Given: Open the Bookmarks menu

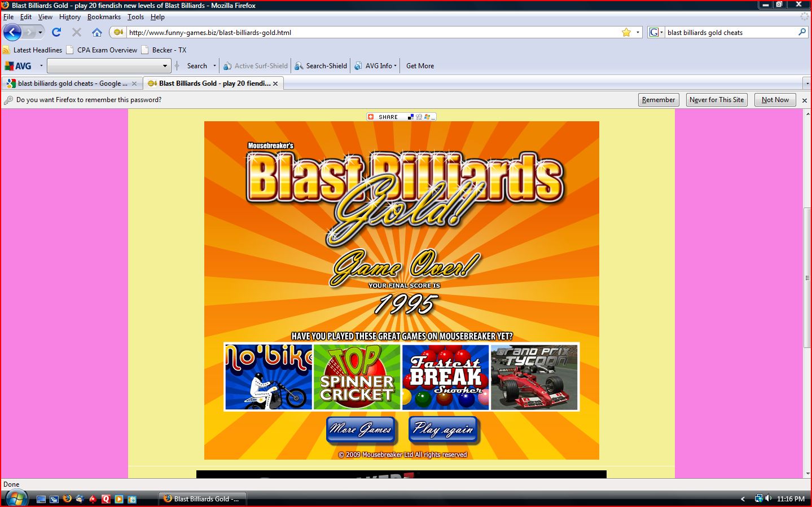Looking at the screenshot, I should [104, 17].
